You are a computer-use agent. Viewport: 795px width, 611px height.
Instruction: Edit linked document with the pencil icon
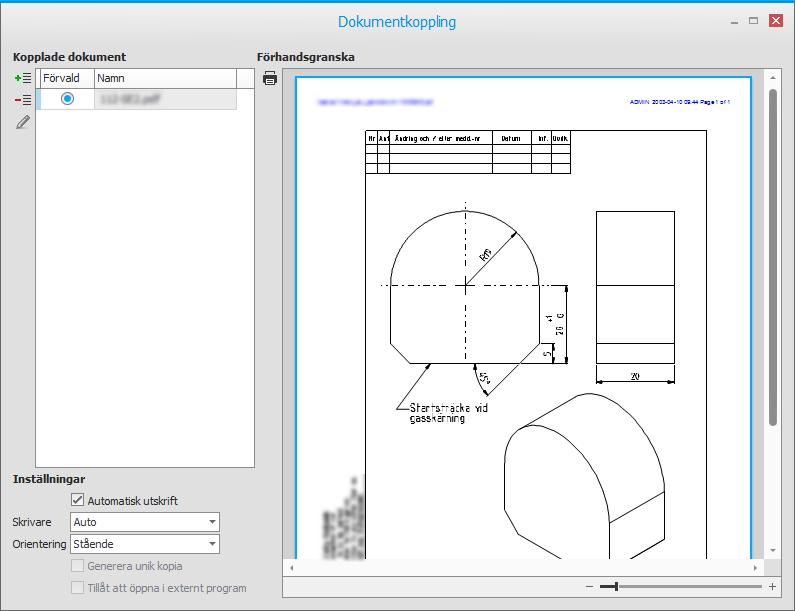pyautogui.click(x=23, y=122)
